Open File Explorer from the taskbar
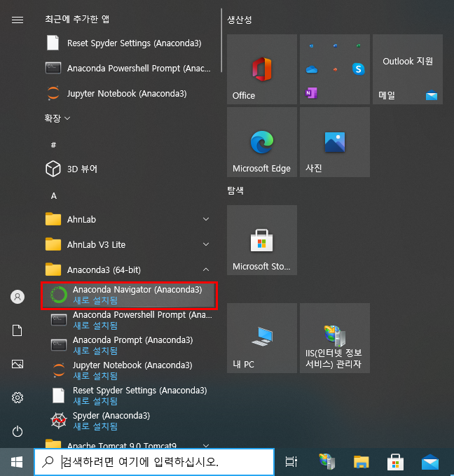 361,462
